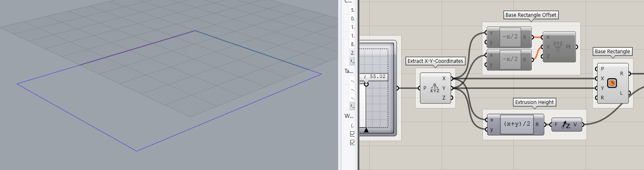The width and height of the screenshot is (644, 170).
Task: Toggle the upper checkbox in left panel
Action: click(352, 134)
